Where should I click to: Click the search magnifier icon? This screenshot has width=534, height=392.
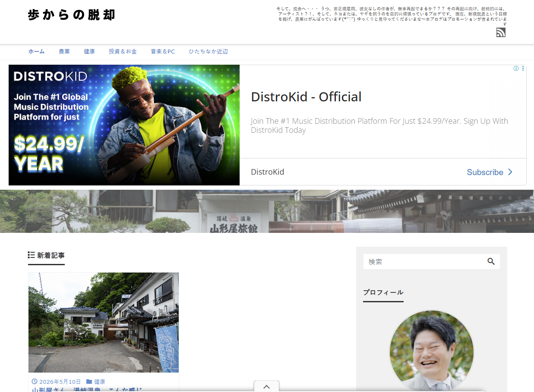click(491, 261)
